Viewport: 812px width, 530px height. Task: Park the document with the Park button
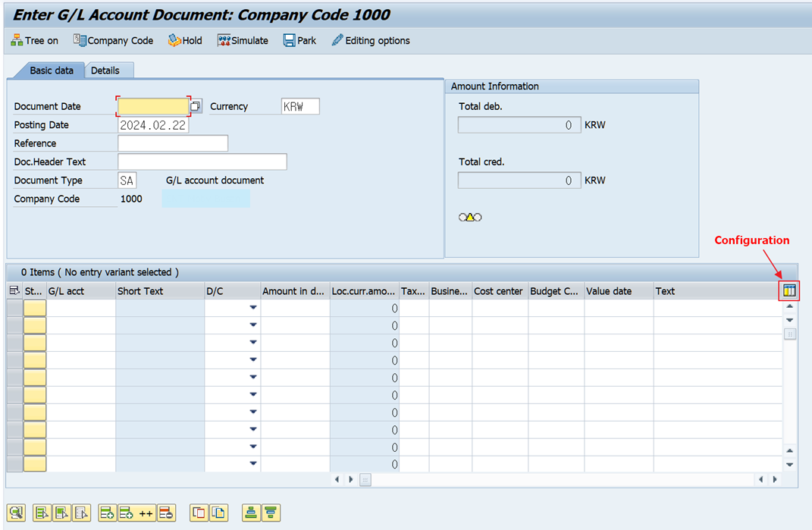pyautogui.click(x=299, y=40)
